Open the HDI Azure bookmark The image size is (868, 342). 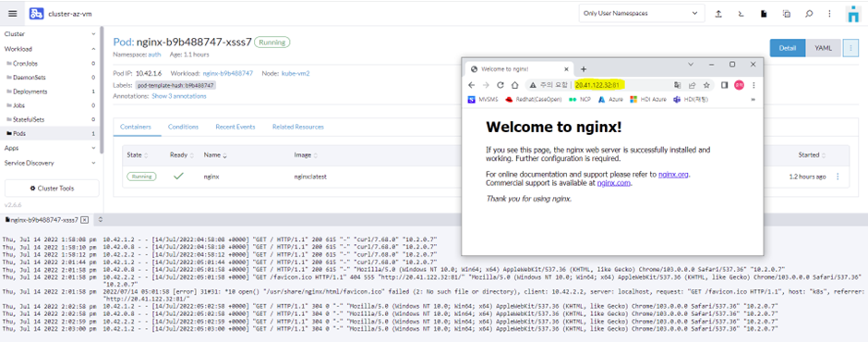pos(649,100)
